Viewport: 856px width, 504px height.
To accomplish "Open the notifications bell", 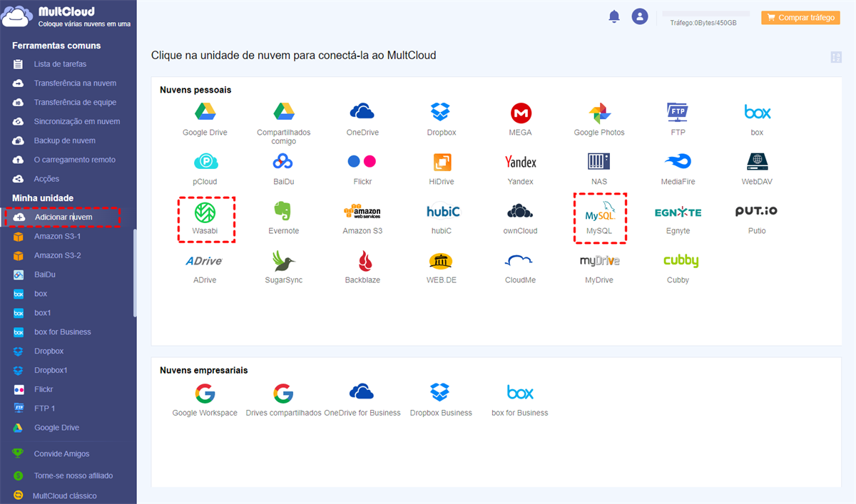I will (x=614, y=16).
